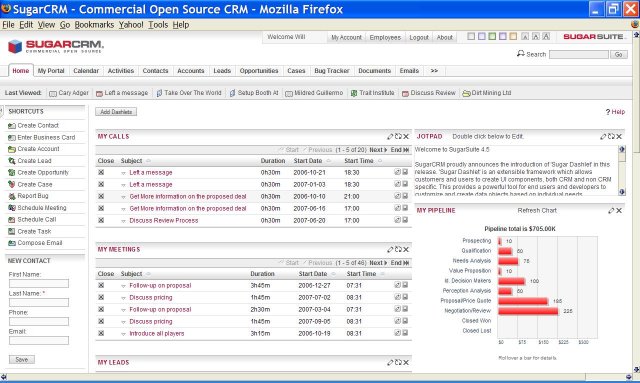The height and width of the screenshot is (383, 640).
Task: Refresh the Jotpad dashlet
Action: tap(611, 136)
